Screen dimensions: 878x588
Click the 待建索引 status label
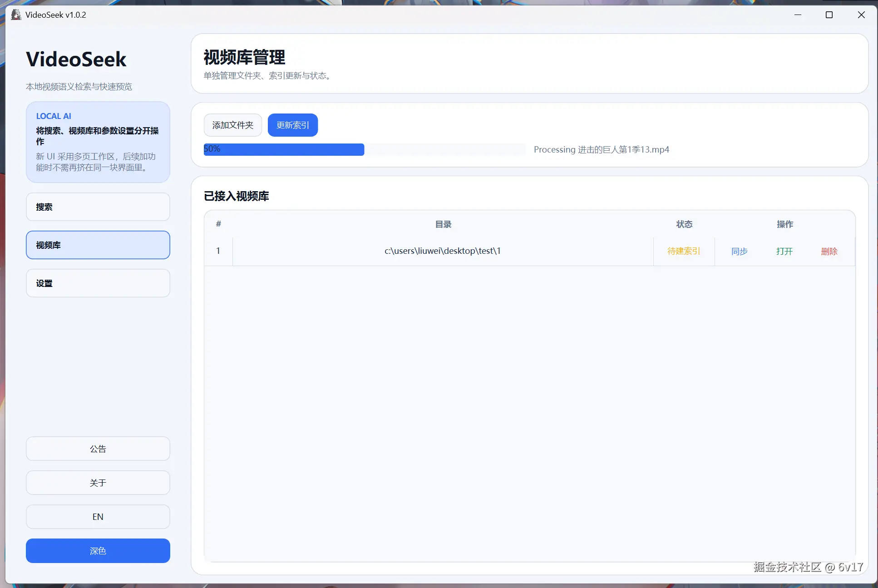683,251
